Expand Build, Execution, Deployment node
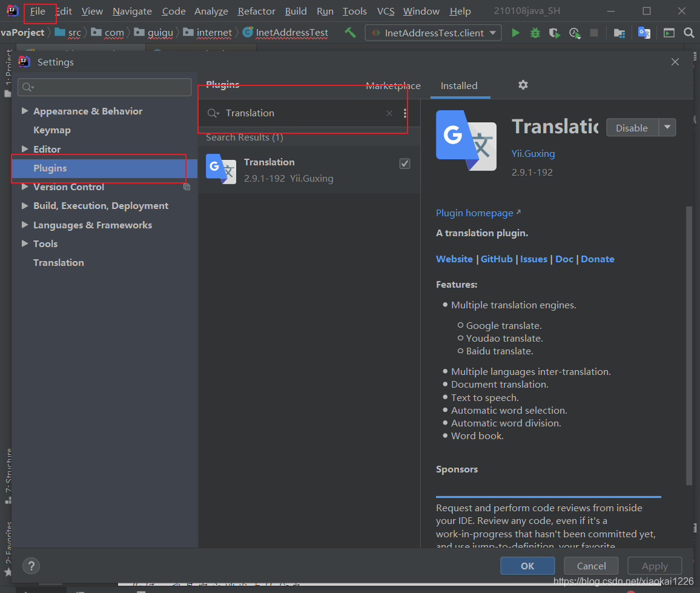This screenshot has height=593, width=700. tap(25, 205)
